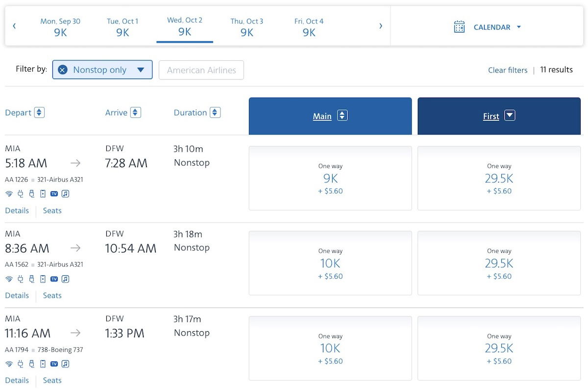This screenshot has width=588, height=391.
Task: Click the live TV icon for flight AA 1794
Action: click(x=54, y=364)
